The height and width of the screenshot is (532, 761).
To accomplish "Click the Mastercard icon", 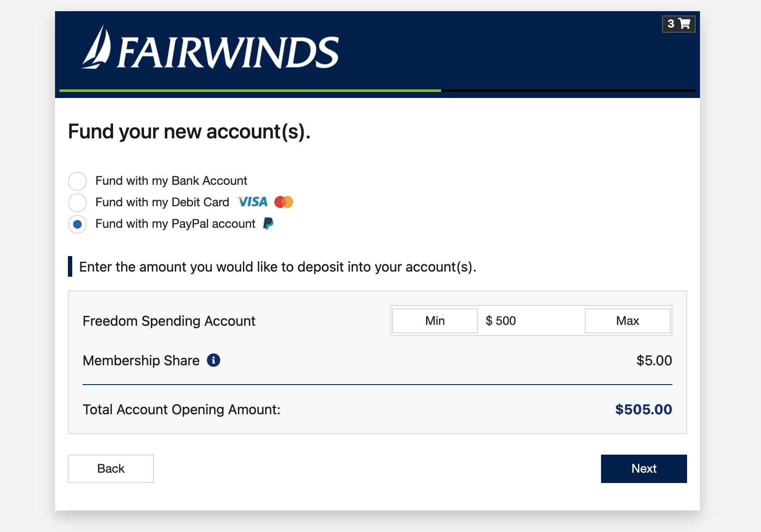I will click(x=284, y=202).
